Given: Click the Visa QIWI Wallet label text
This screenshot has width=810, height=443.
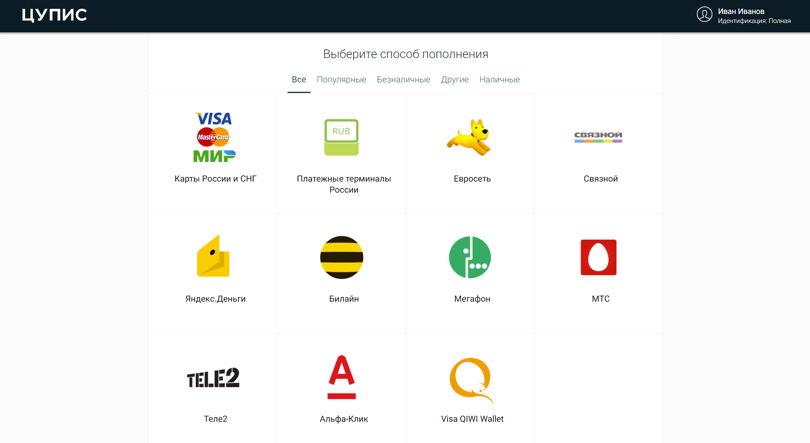Looking at the screenshot, I should tap(472, 419).
